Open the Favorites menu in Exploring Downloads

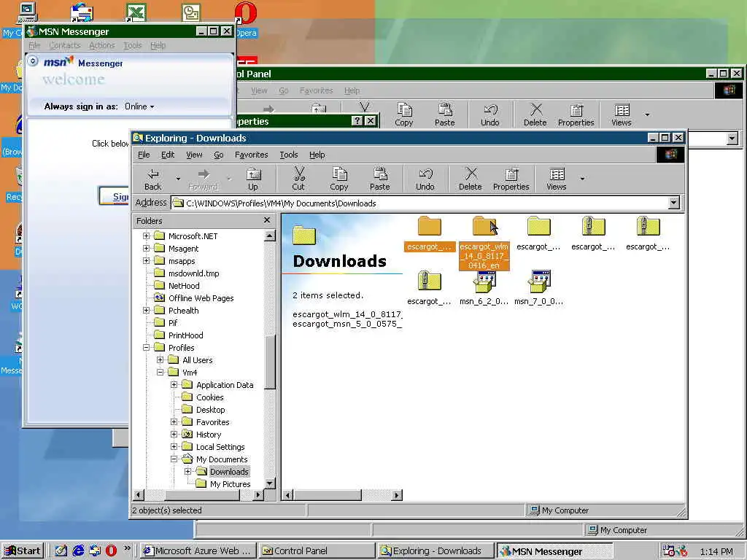(x=251, y=155)
